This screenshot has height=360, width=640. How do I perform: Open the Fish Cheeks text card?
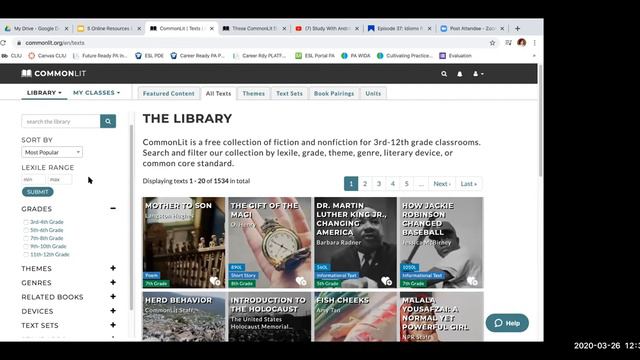[x=355, y=317]
